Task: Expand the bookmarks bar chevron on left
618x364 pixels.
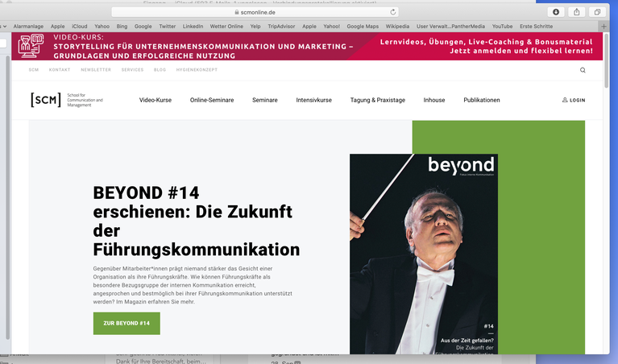Action: click(x=3, y=27)
